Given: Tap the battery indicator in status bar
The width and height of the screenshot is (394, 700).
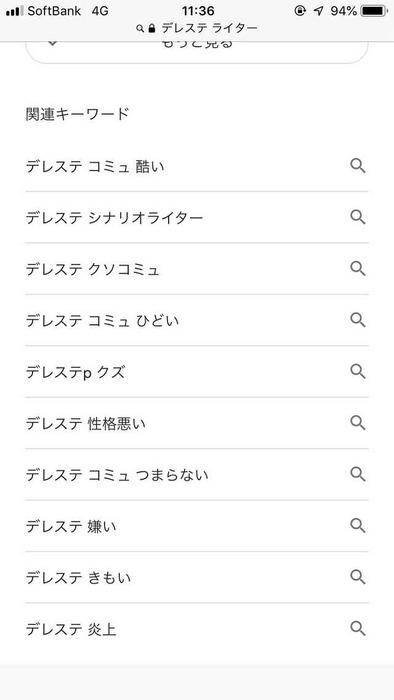Looking at the screenshot, I should [375, 11].
